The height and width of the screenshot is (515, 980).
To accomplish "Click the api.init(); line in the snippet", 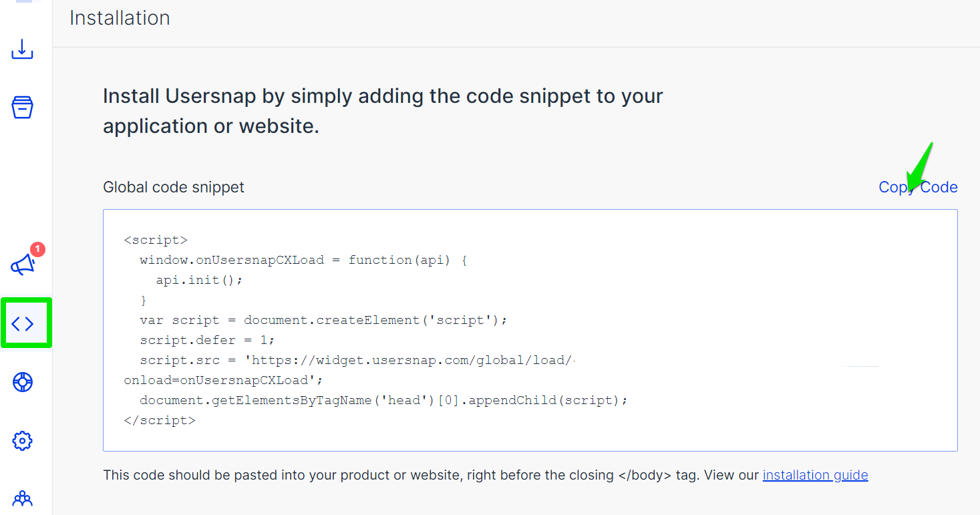I will tap(199, 280).
